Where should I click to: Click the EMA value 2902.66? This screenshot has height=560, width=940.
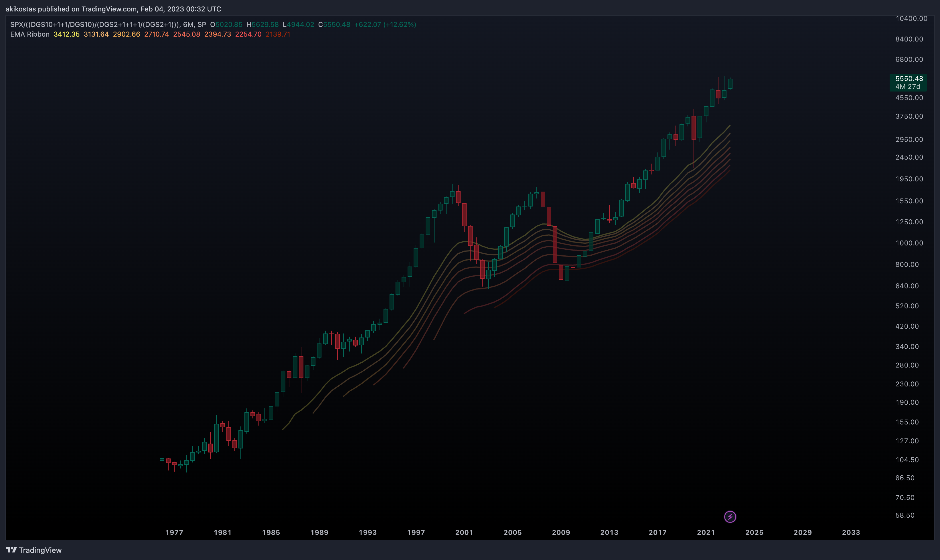(x=127, y=34)
